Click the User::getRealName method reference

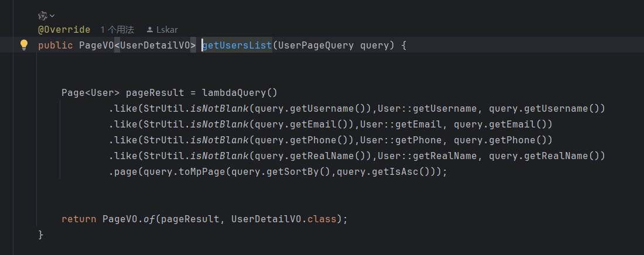pos(427,156)
